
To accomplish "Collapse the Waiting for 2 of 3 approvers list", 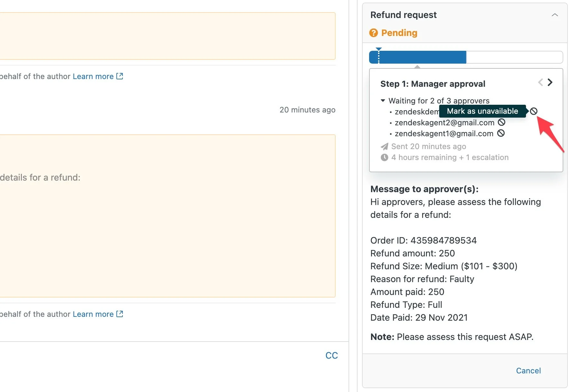I will coord(383,101).
